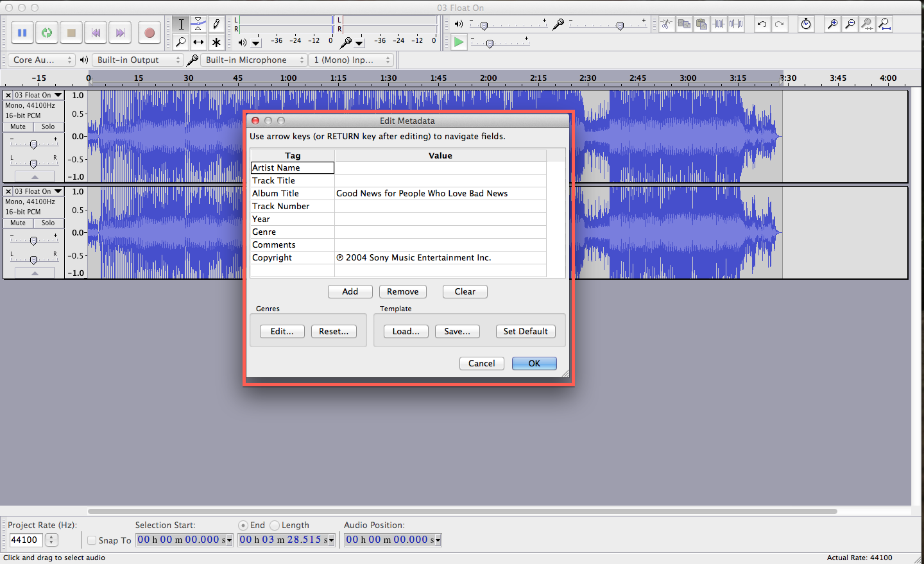The width and height of the screenshot is (924, 564).
Task: Click Cancel in Edit Metadata dialog
Action: [x=482, y=363]
